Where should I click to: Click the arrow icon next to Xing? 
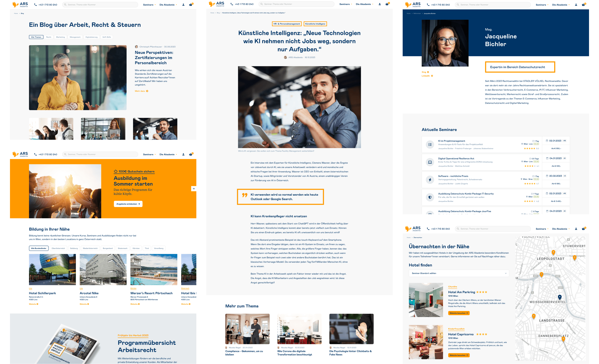point(428,72)
